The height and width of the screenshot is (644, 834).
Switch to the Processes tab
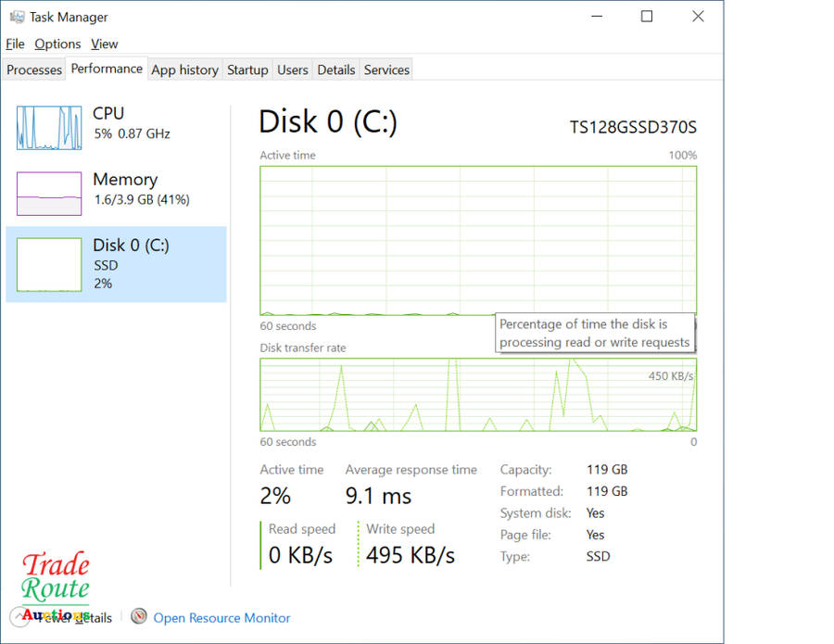[x=34, y=69]
